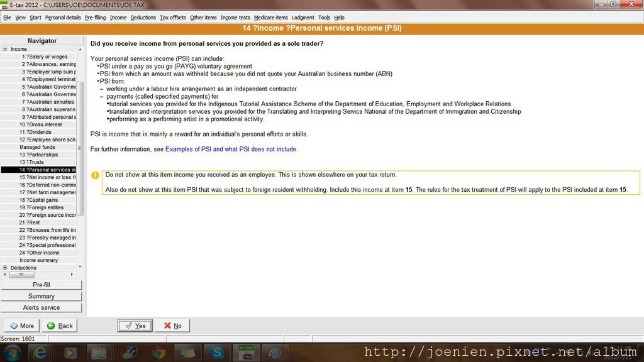Select 13 Partnerships item

38,155
